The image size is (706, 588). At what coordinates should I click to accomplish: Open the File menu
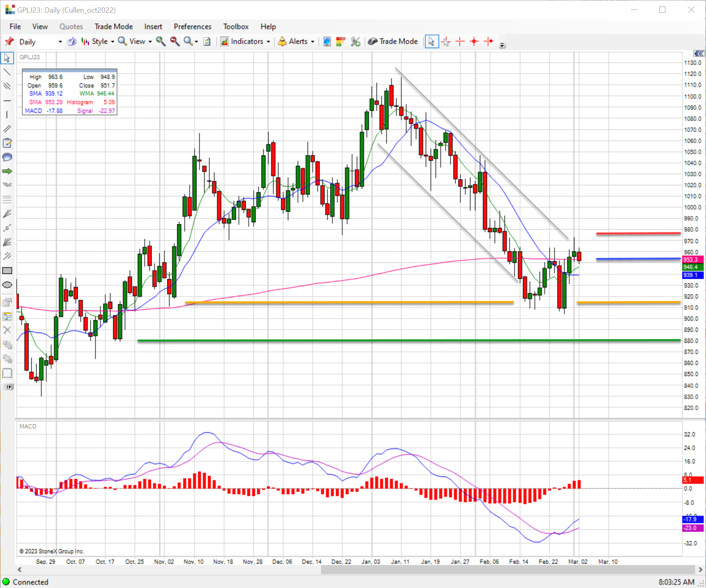coord(15,27)
